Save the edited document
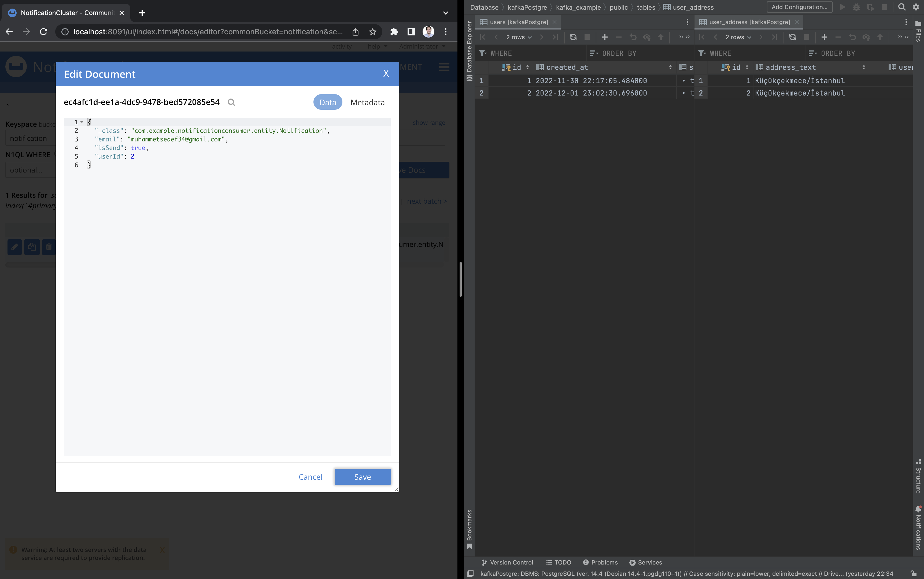Image resolution: width=924 pixels, height=579 pixels. click(x=362, y=477)
